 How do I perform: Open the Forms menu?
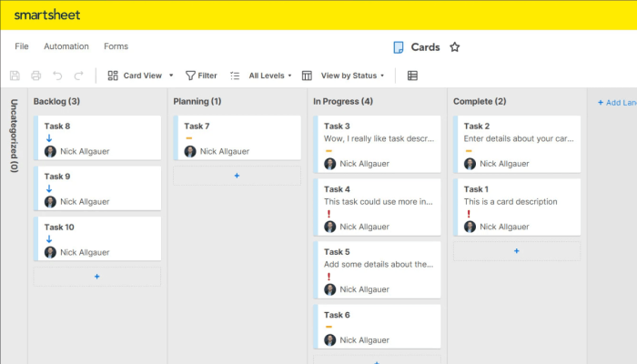pyautogui.click(x=116, y=46)
